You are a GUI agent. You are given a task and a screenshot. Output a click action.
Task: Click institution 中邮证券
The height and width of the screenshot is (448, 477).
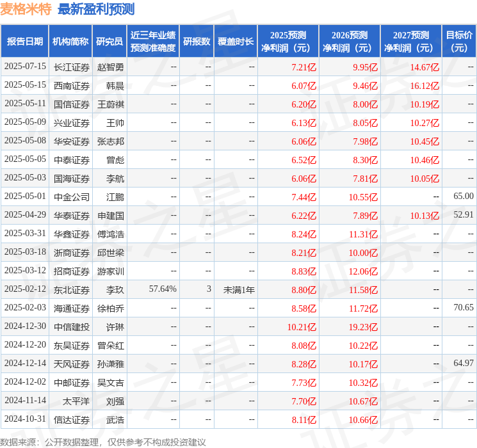(72, 383)
